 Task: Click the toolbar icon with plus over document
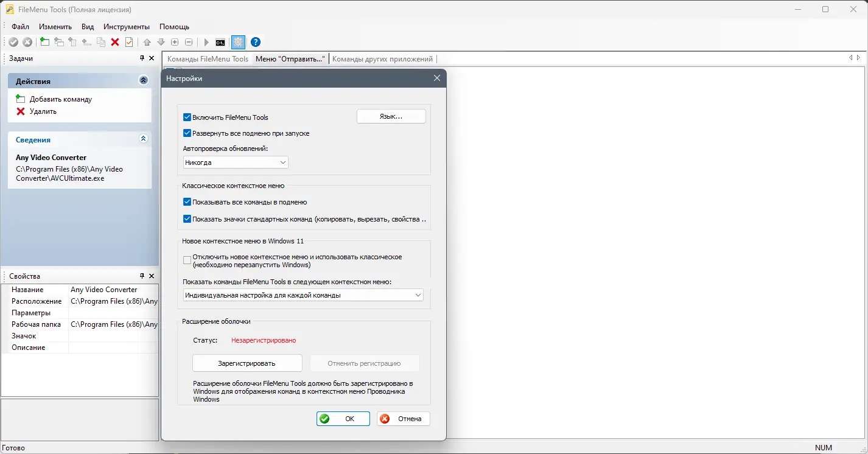[x=72, y=42]
